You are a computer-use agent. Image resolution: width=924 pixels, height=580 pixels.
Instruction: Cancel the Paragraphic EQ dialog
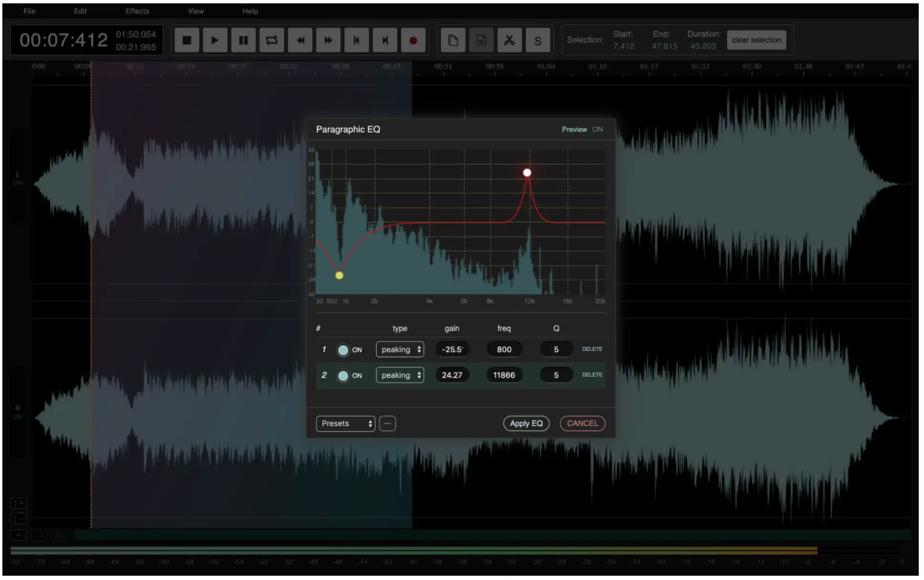point(582,424)
